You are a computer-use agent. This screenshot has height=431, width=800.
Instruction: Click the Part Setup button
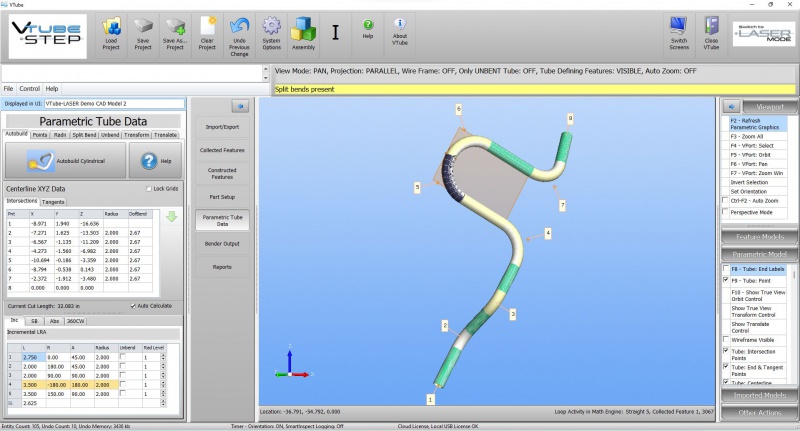click(x=222, y=197)
